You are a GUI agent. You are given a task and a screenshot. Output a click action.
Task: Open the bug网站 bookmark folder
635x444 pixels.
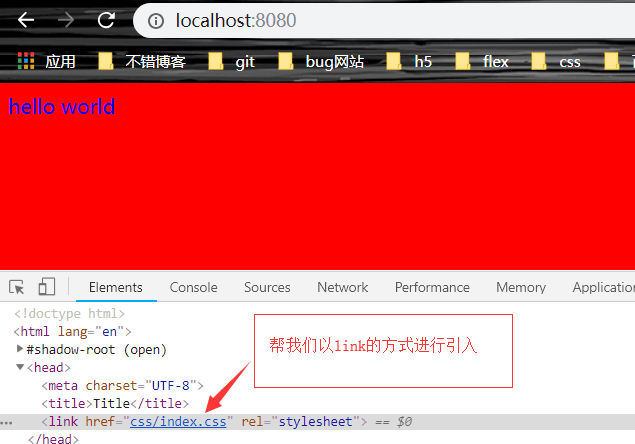tap(321, 61)
